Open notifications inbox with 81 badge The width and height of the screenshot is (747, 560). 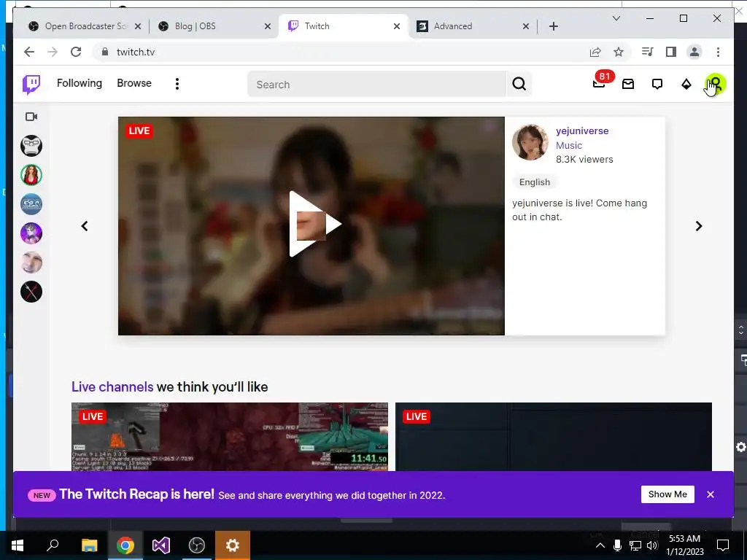click(600, 83)
